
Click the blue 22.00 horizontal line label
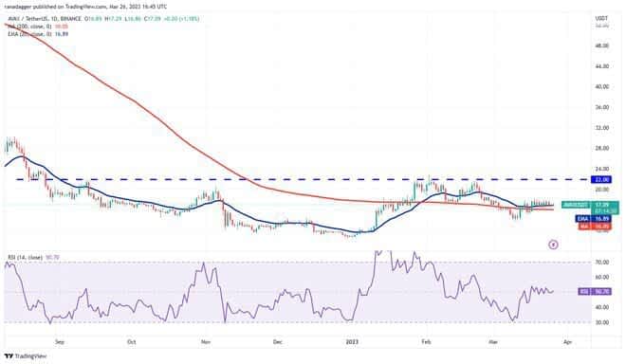pyautogui.click(x=601, y=179)
